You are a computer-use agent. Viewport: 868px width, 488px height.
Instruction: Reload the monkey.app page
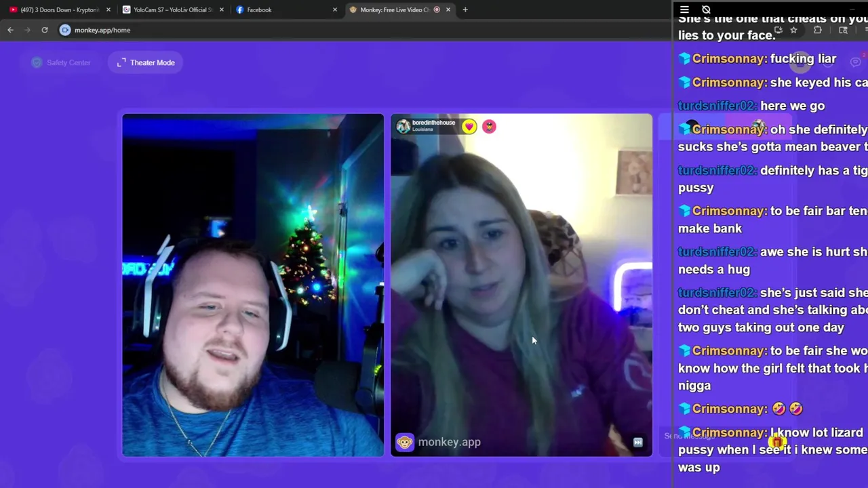[45, 30]
